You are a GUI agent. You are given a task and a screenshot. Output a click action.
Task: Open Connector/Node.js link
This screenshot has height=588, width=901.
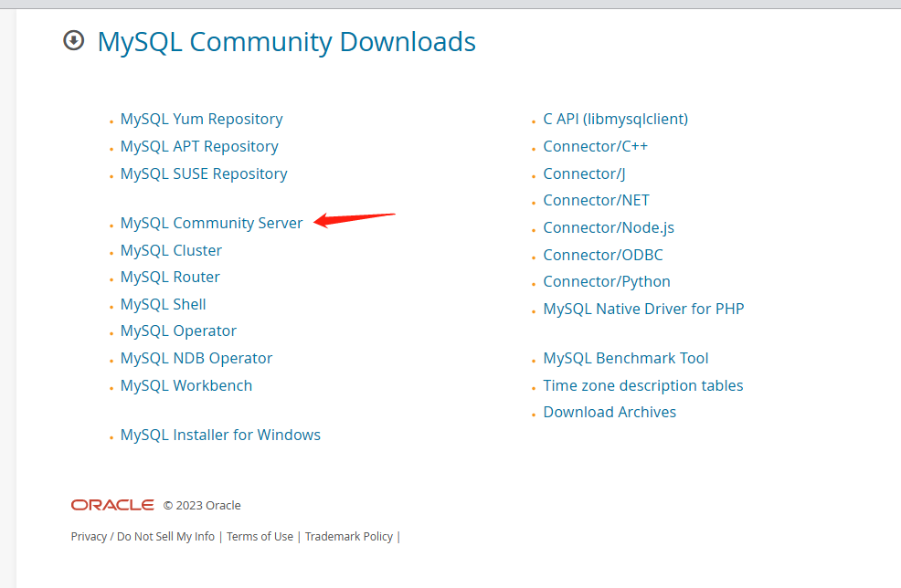[x=609, y=227]
